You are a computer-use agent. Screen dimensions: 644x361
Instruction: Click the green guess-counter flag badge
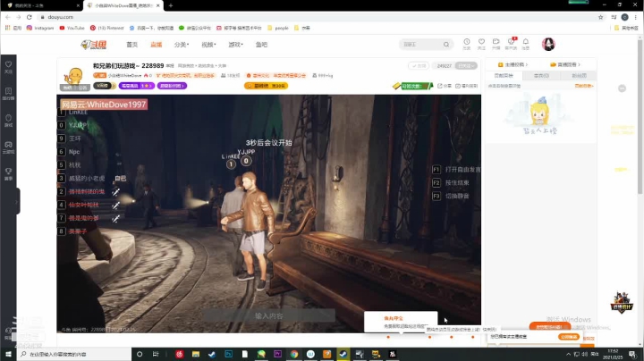(x=412, y=86)
